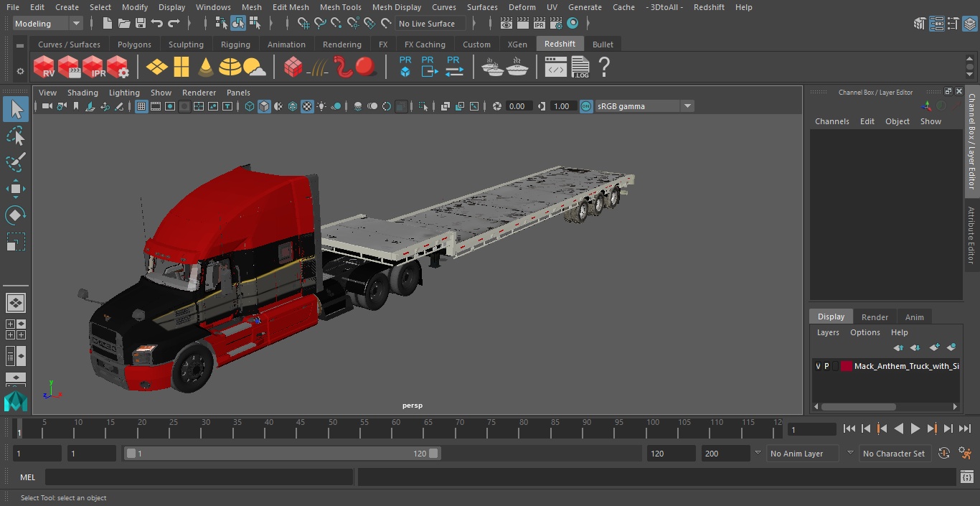Open the viewport Shading menu
Screen dimensions: 980x506
83,93
